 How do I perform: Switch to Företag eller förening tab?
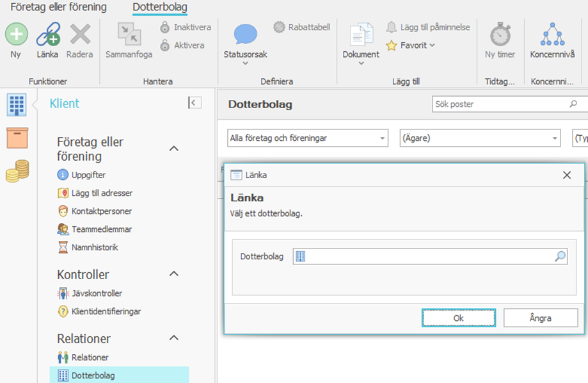(x=58, y=8)
